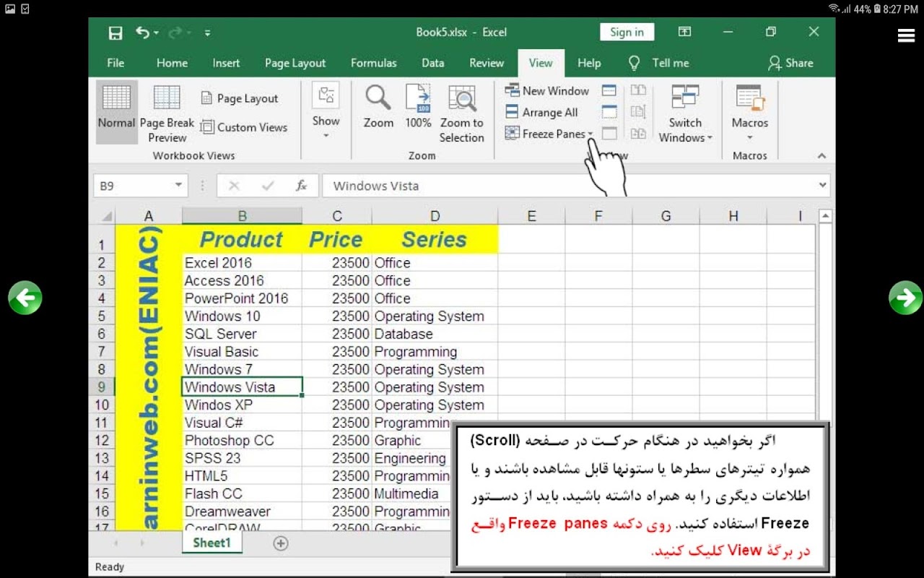
Task: Open the Freeze Panes dropdown
Action: (x=549, y=134)
